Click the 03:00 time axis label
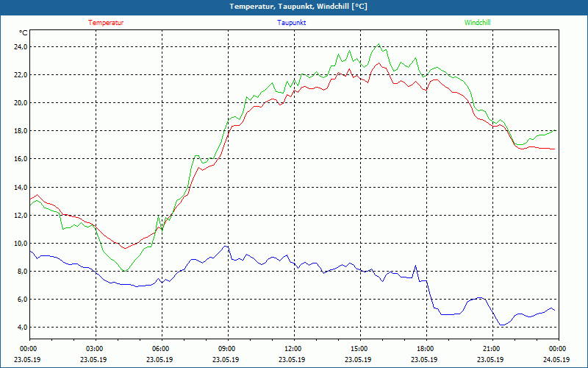Screen dimensions: 588x368 (96, 349)
